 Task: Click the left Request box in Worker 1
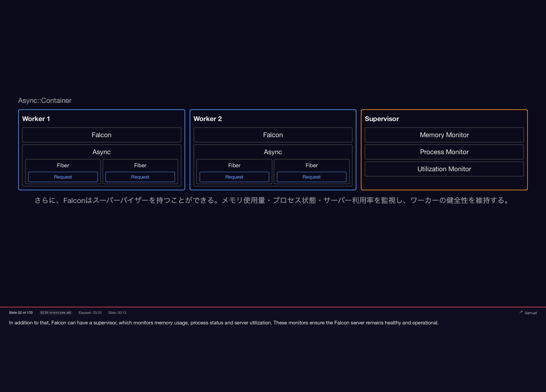coord(63,177)
